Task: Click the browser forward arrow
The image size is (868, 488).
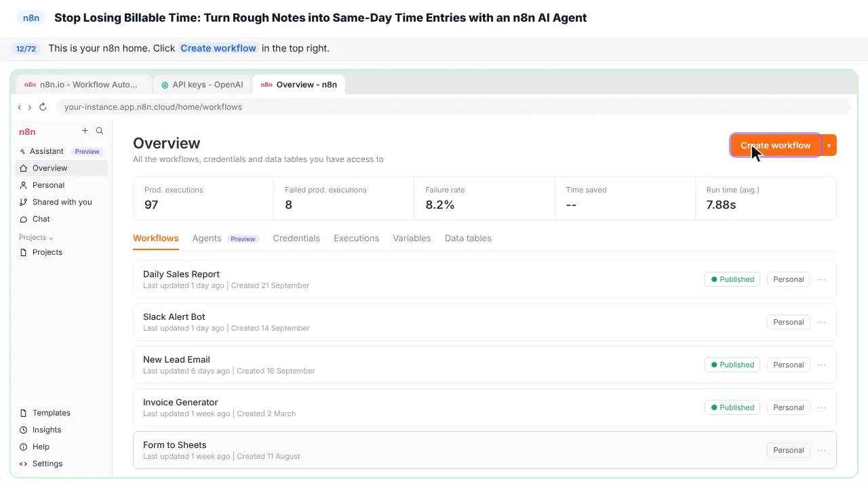Action: pyautogui.click(x=29, y=107)
